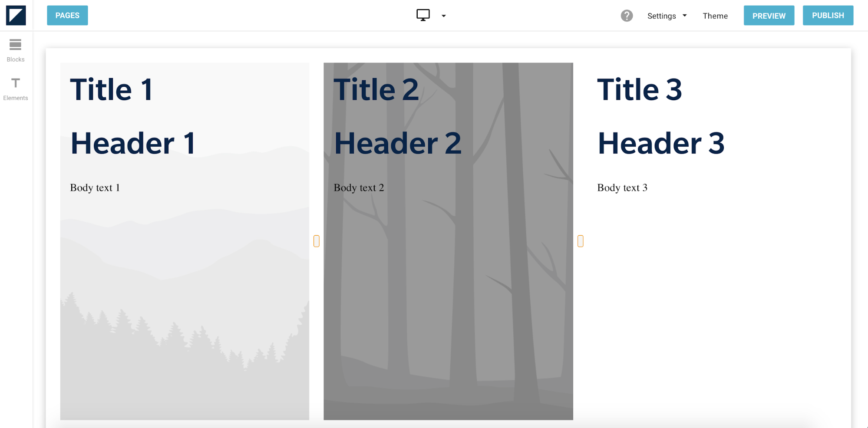Open the Elements panel
Screen dimensions: 868x428
pos(16,89)
